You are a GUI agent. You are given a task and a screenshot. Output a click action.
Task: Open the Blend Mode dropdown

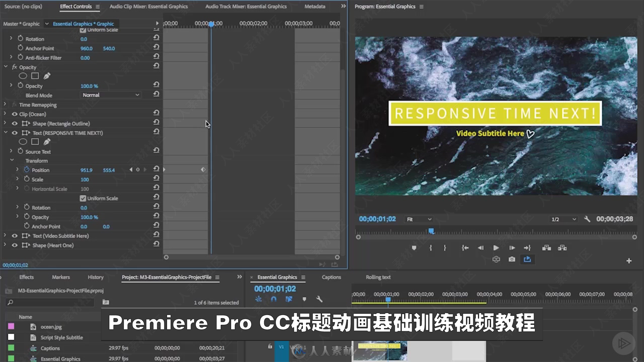[109, 95]
